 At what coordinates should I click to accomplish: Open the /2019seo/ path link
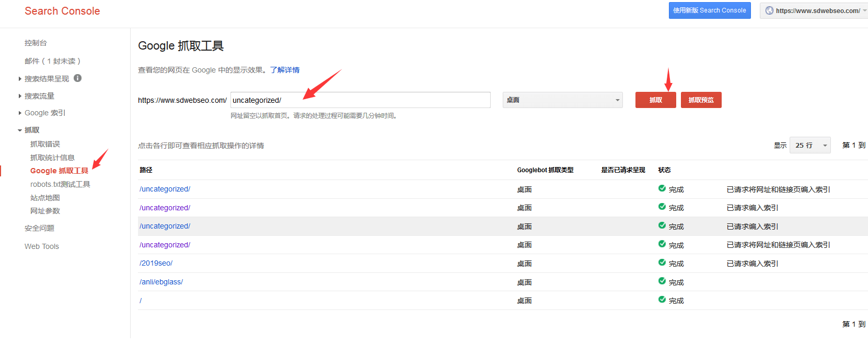click(156, 263)
